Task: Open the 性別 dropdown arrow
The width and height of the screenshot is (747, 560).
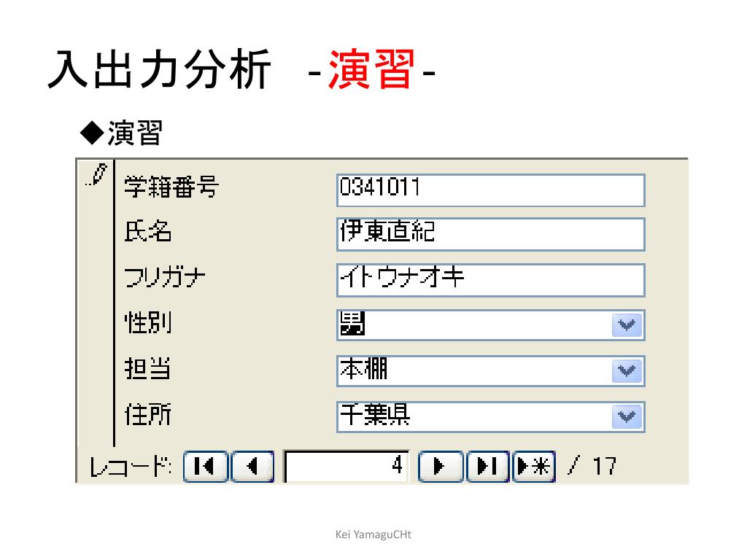Action: [x=627, y=325]
